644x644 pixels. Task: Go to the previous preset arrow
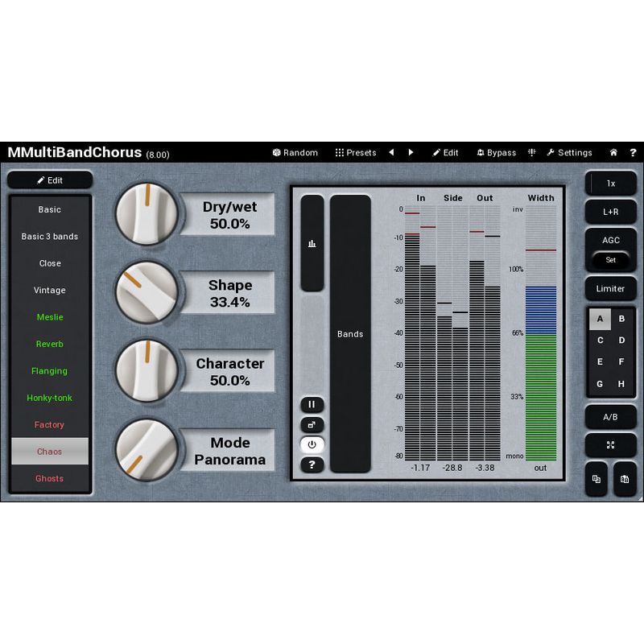391,152
